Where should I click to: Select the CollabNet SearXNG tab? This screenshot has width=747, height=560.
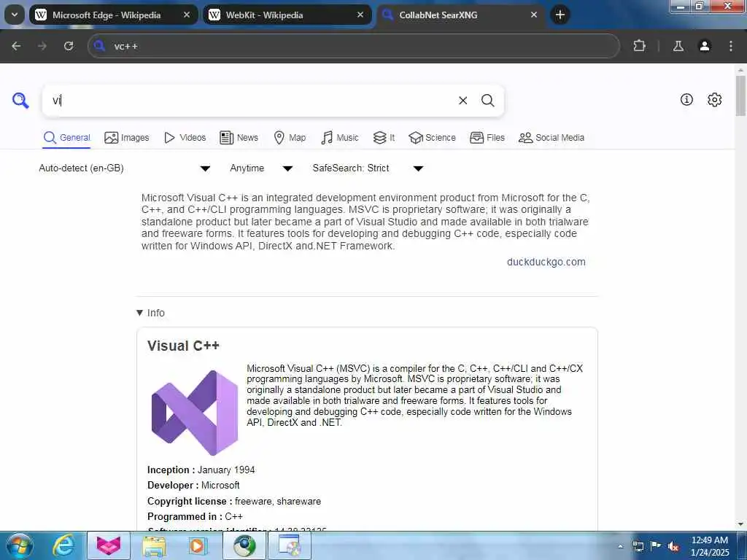point(460,15)
